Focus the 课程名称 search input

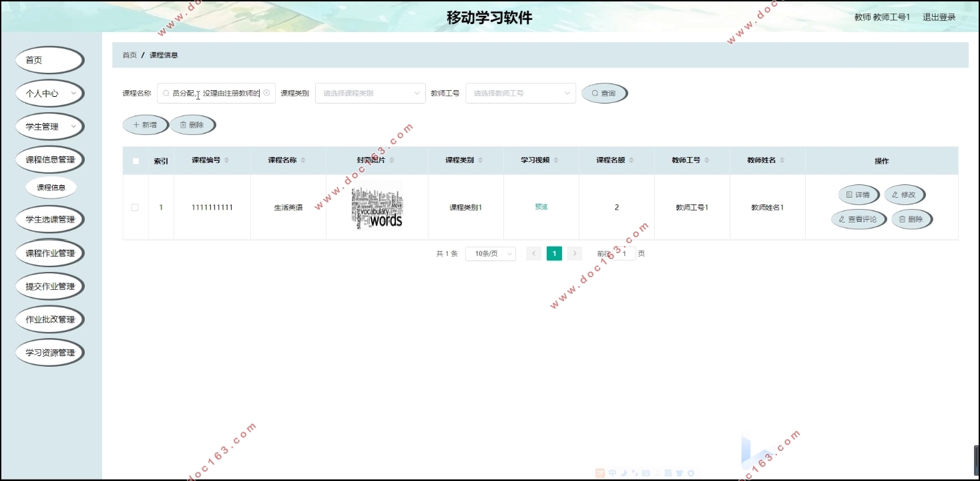click(216, 94)
